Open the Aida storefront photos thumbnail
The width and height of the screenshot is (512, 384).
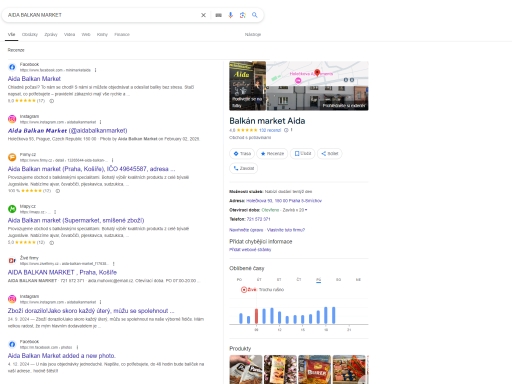pyautogui.click(x=247, y=86)
